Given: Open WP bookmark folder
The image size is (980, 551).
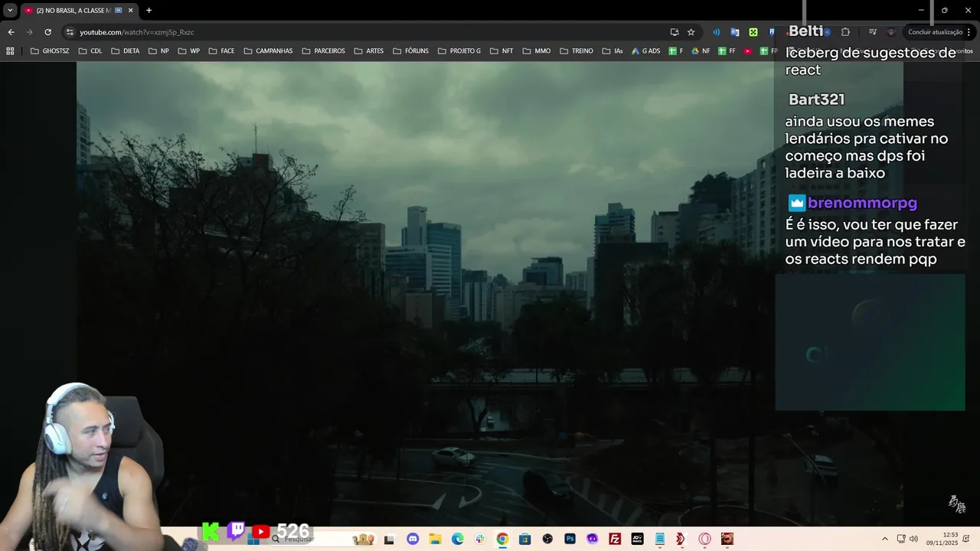Looking at the screenshot, I should 189,51.
